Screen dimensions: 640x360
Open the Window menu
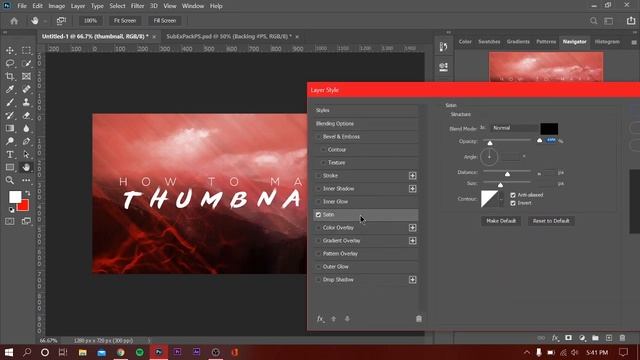click(193, 6)
